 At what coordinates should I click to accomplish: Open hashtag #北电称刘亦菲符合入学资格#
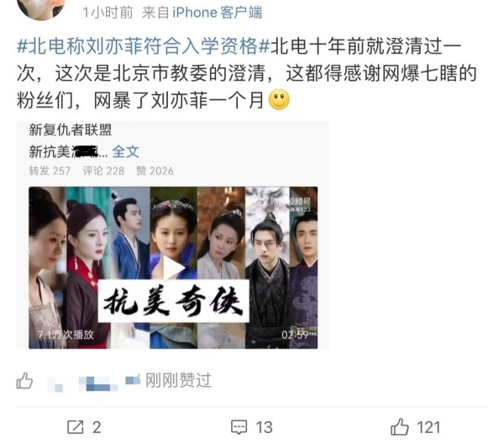pyautogui.click(x=143, y=46)
